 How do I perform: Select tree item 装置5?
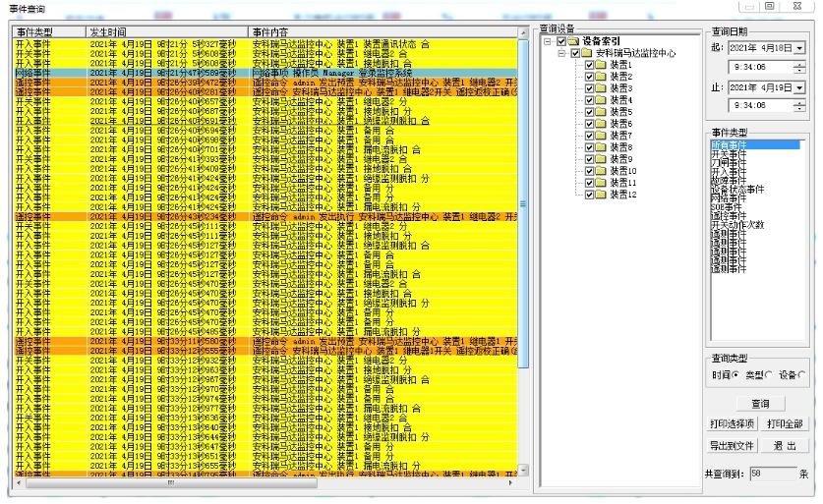[620, 112]
